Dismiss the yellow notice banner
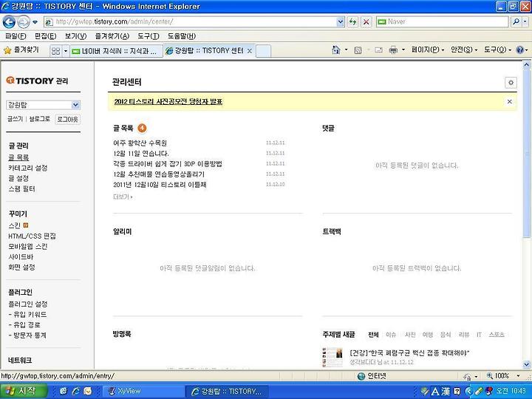 click(x=509, y=101)
